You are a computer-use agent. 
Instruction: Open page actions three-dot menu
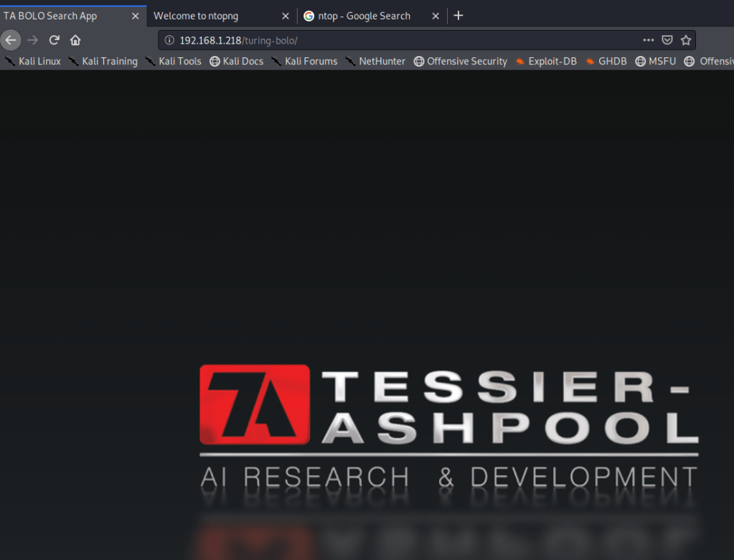tap(648, 40)
